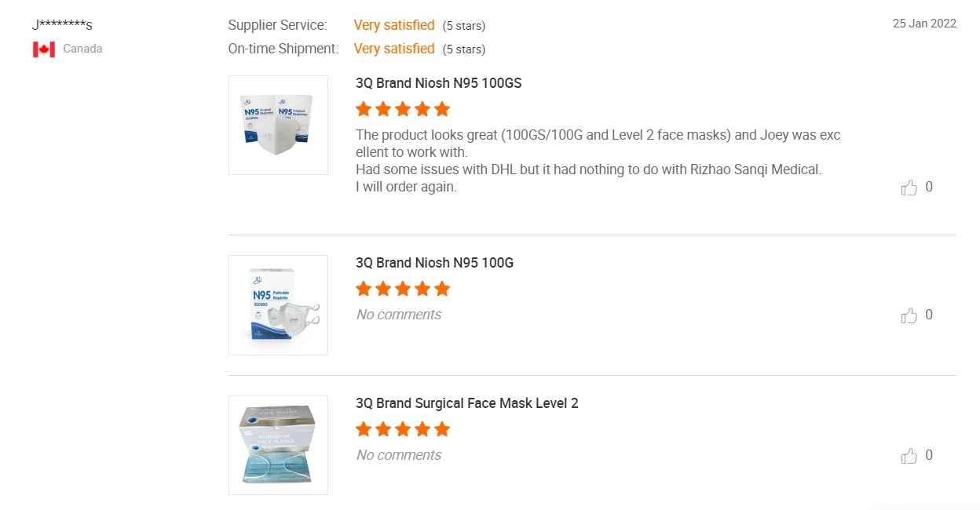Click Supplier Service 'Very satisfied' rating
This screenshot has width=980, height=510.
point(393,25)
